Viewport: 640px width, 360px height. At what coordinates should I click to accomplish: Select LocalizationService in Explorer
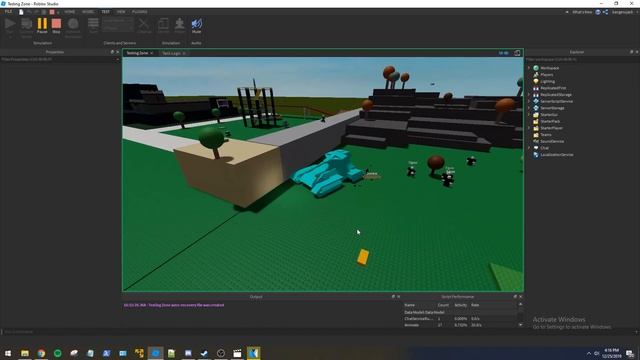(x=556, y=155)
